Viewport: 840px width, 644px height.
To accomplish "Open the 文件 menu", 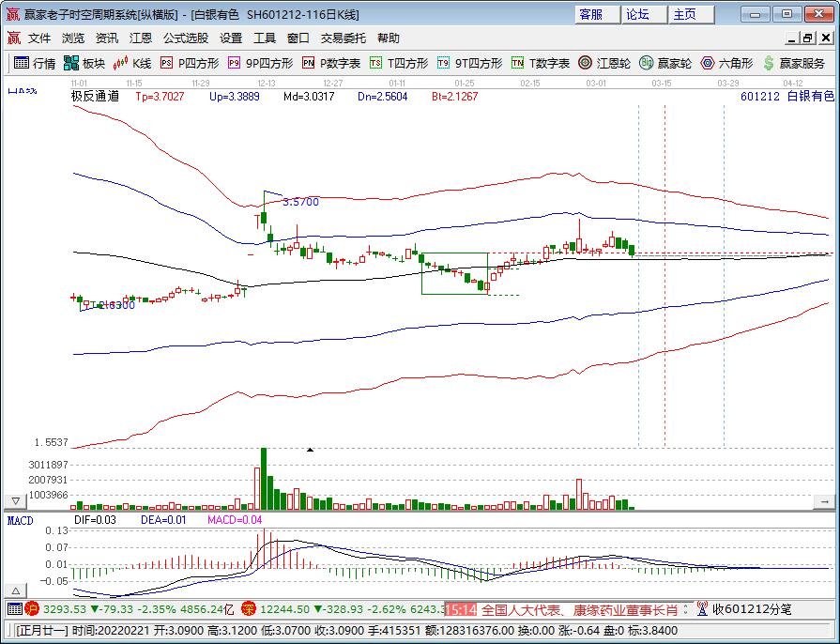I will tap(39, 38).
